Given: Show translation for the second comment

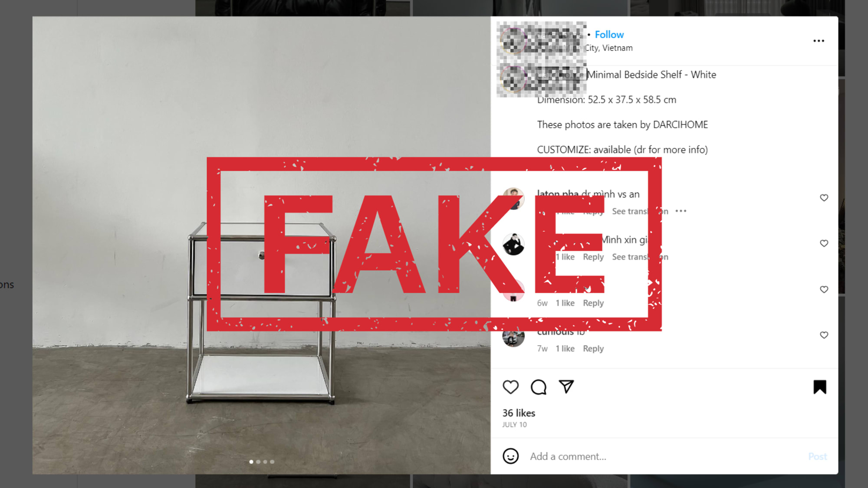Looking at the screenshot, I should tap(640, 257).
